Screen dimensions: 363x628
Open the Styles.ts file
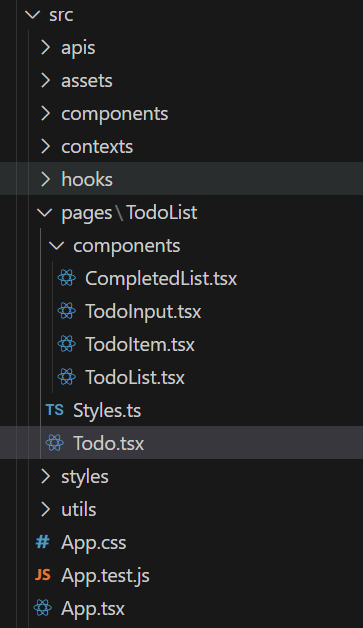click(107, 411)
